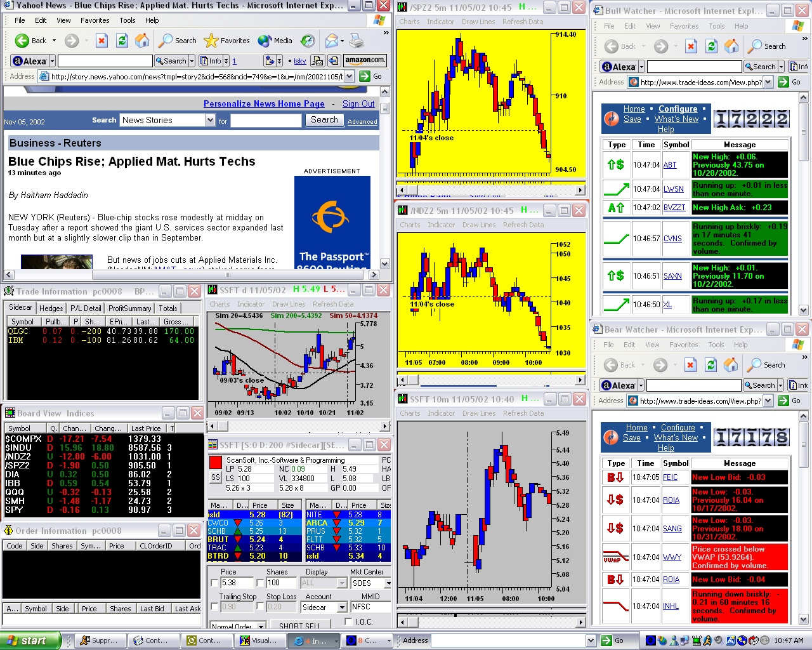
Task: Click Sign Out link on Yahoo News
Action: (x=358, y=104)
